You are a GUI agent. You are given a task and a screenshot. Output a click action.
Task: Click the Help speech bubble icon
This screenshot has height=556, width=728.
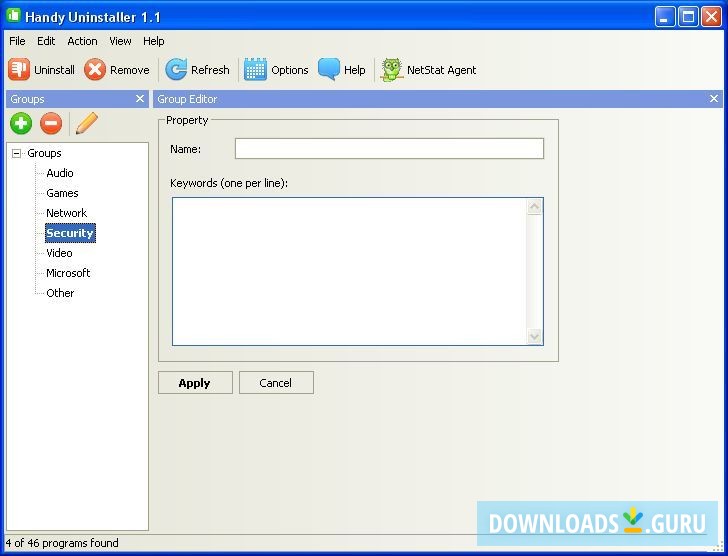(329, 70)
